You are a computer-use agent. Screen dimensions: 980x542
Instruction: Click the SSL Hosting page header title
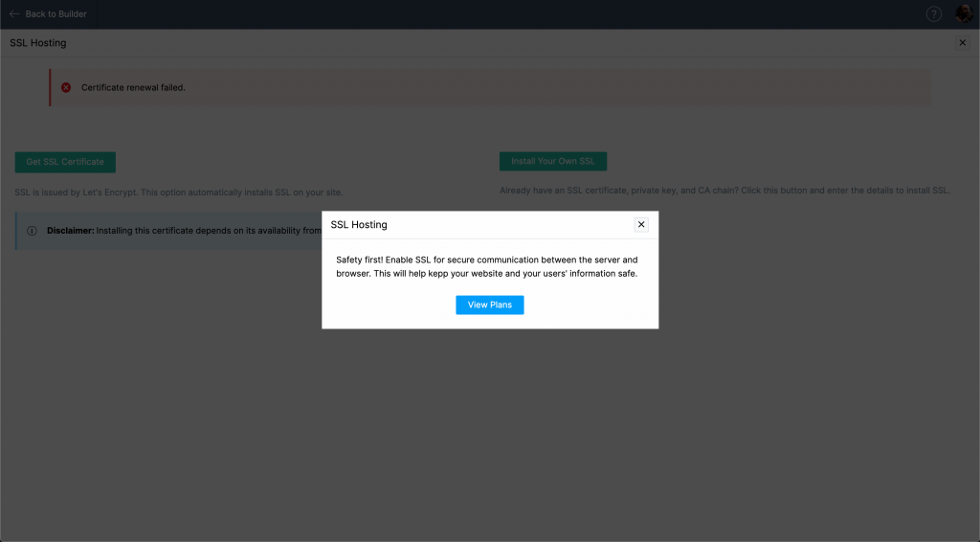(x=38, y=43)
